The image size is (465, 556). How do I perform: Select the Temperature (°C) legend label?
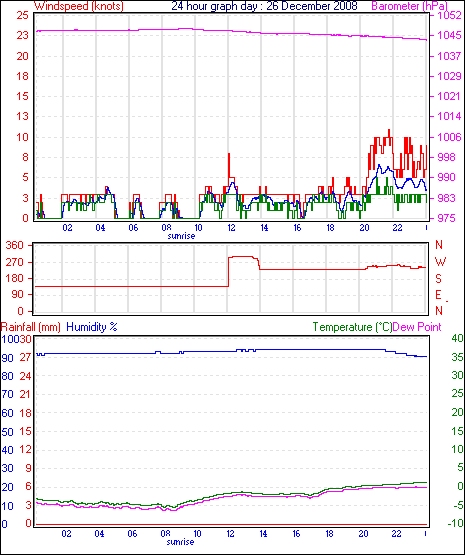[352, 327]
